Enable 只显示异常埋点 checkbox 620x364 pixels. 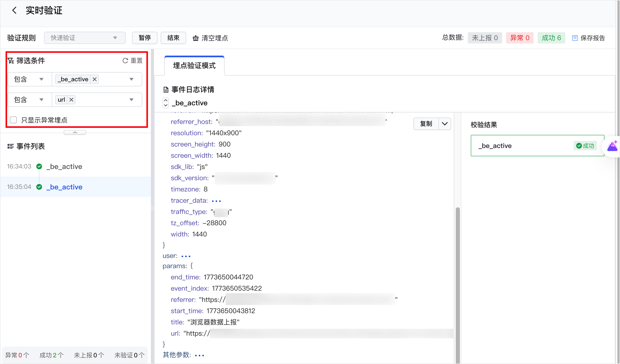pos(13,120)
